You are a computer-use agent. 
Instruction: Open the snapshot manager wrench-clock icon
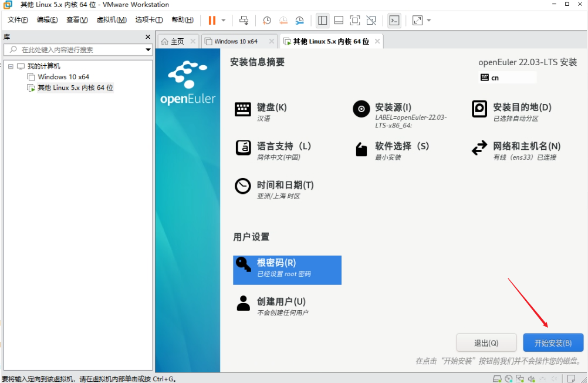click(x=300, y=21)
